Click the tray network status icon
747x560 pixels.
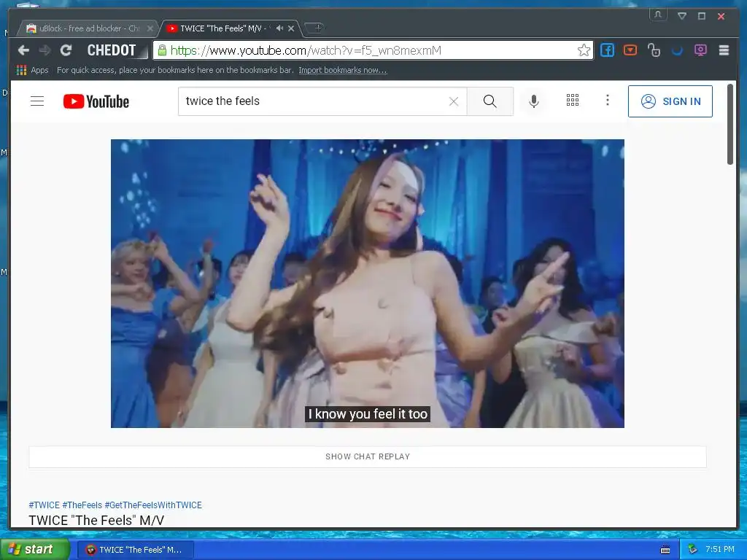pos(692,550)
